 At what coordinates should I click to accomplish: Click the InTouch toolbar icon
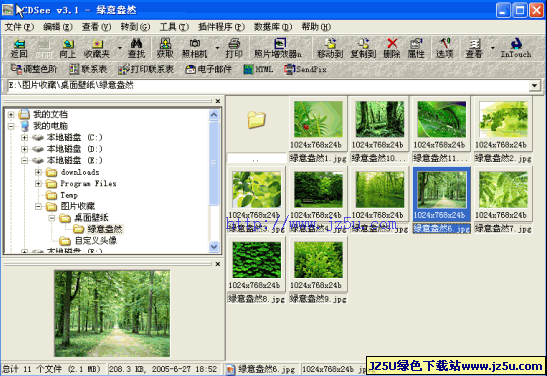click(x=516, y=48)
